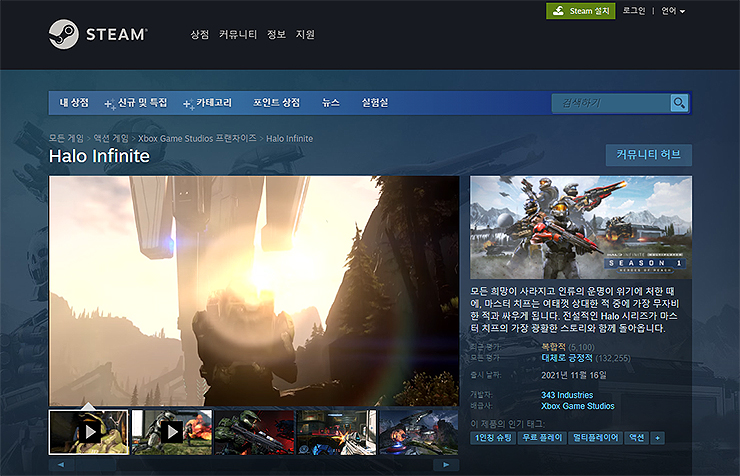Open 모든 게임 breadcrumb link
The image size is (740, 476).
[x=66, y=138]
